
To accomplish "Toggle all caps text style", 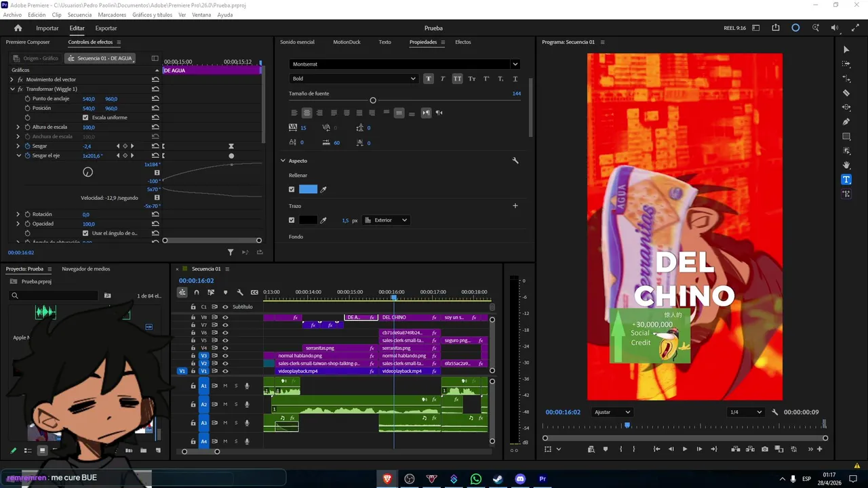I will 458,79.
